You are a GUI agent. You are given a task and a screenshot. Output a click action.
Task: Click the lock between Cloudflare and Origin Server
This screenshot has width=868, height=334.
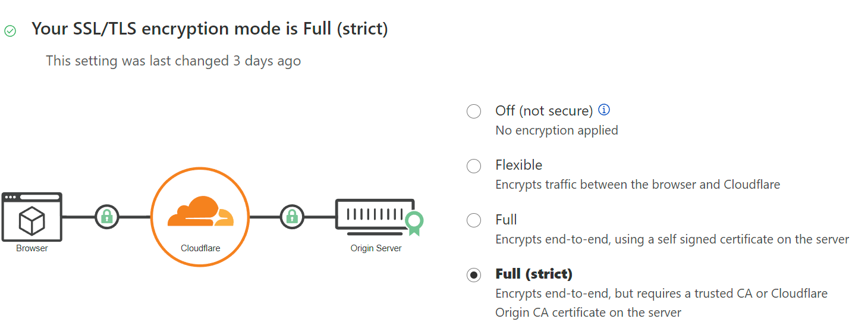292,217
